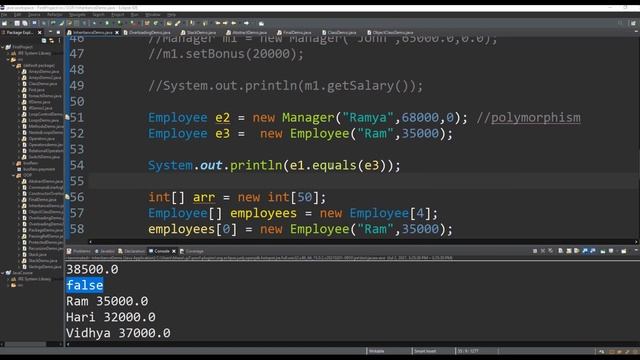Toggle Scroll Lock in Console toolbar
Image resolution: width=640 pixels, height=360 pixels.
coord(569,251)
